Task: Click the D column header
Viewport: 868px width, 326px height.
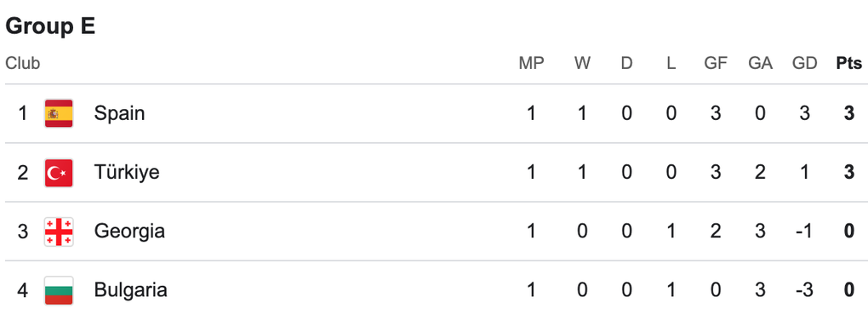Action: coord(626,64)
